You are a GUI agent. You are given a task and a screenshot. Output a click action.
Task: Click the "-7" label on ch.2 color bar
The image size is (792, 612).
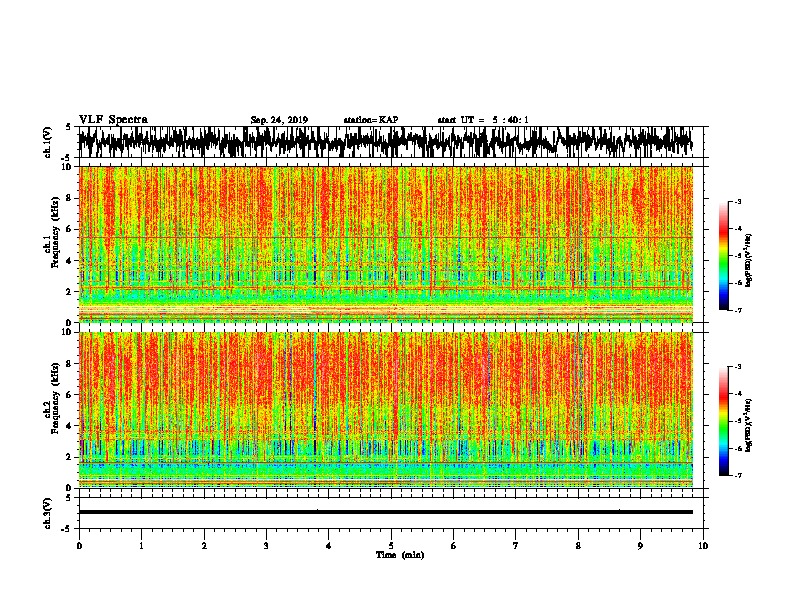(738, 476)
